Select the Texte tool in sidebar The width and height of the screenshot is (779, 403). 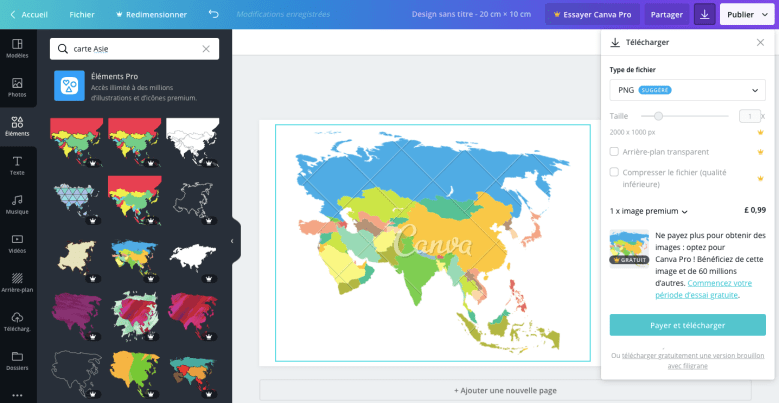[17, 165]
